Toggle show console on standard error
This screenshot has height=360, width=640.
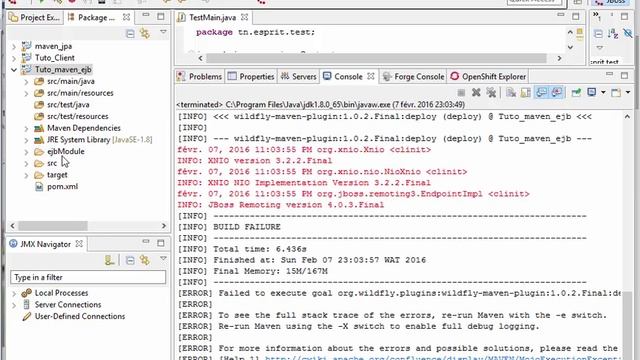557,93
